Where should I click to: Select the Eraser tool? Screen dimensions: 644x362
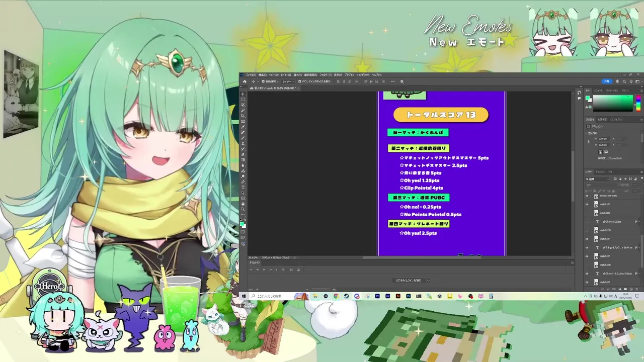click(x=243, y=154)
